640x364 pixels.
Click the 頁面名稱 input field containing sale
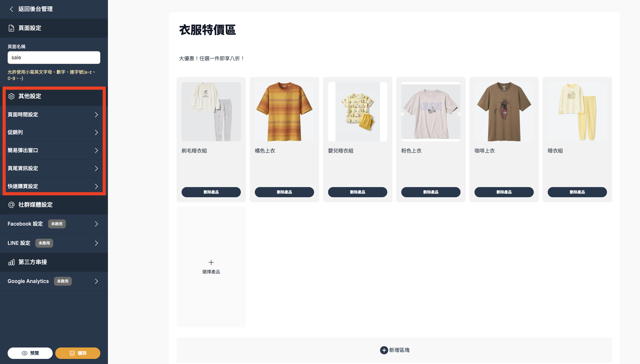(54, 58)
